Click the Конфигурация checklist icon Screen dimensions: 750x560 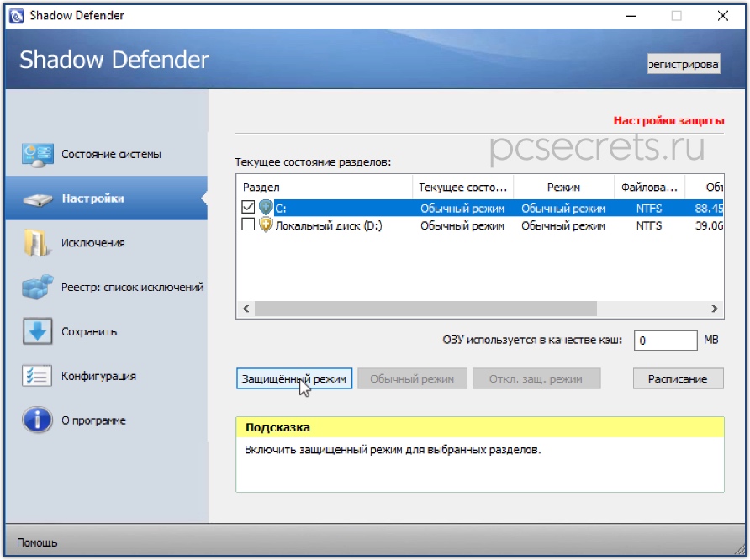click(x=37, y=376)
